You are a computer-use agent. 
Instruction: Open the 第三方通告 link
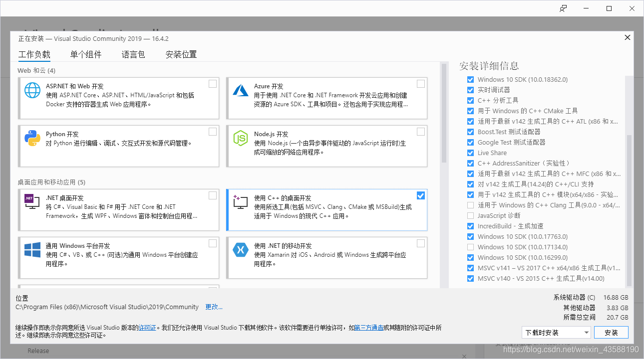point(369,328)
